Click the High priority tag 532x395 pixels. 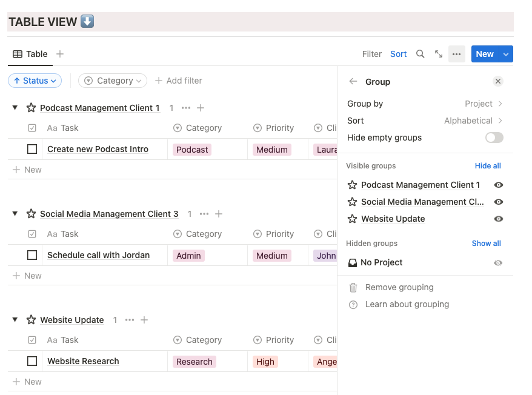coord(265,362)
